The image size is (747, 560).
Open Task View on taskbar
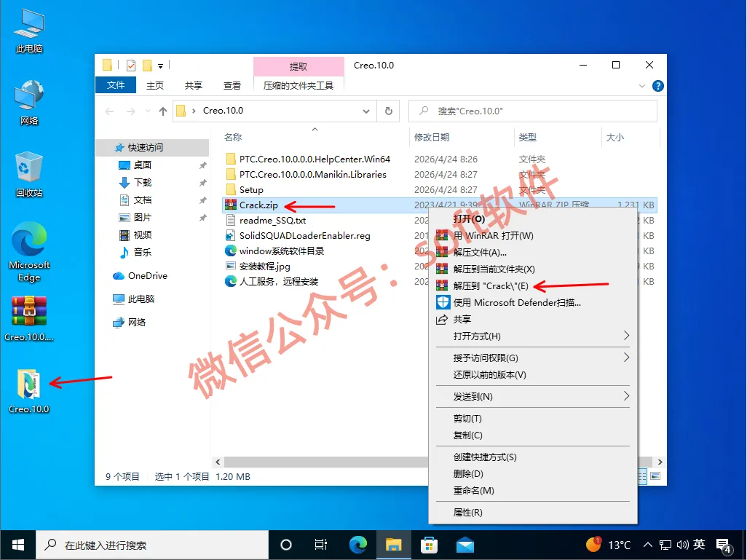pyautogui.click(x=320, y=545)
